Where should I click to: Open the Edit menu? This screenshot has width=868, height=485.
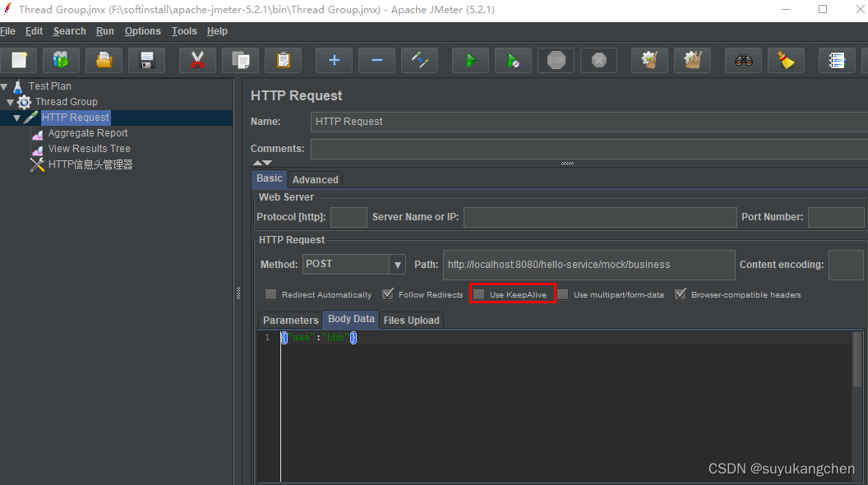click(34, 31)
